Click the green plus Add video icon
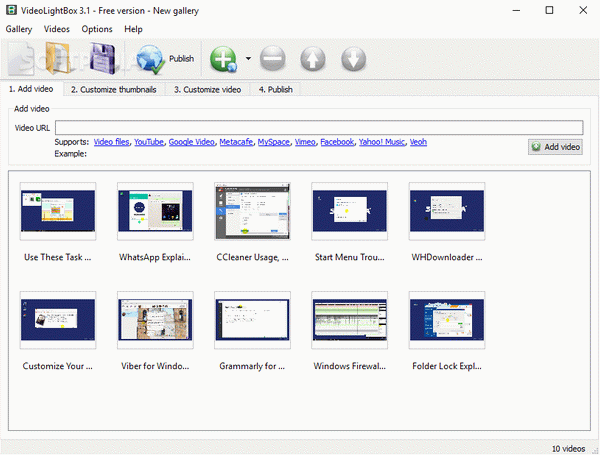 [x=223, y=59]
